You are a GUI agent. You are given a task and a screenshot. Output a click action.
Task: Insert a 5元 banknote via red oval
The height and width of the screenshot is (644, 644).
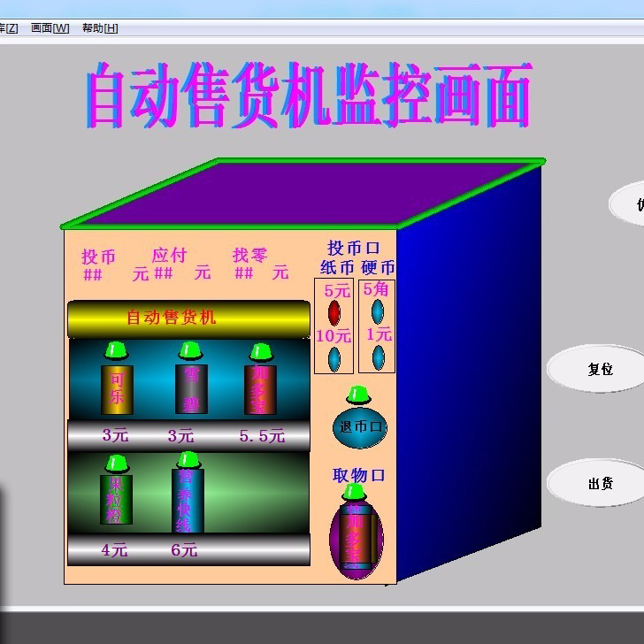tap(333, 312)
